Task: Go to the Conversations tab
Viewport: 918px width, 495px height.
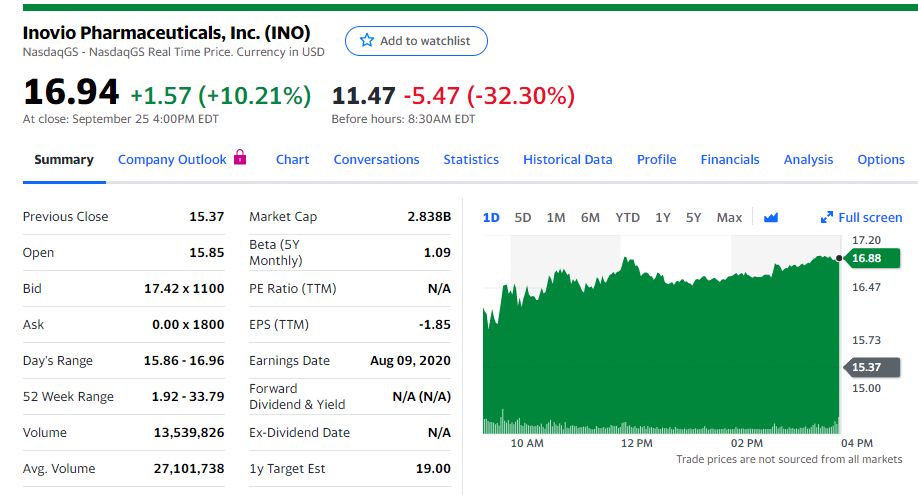Action: click(x=376, y=160)
